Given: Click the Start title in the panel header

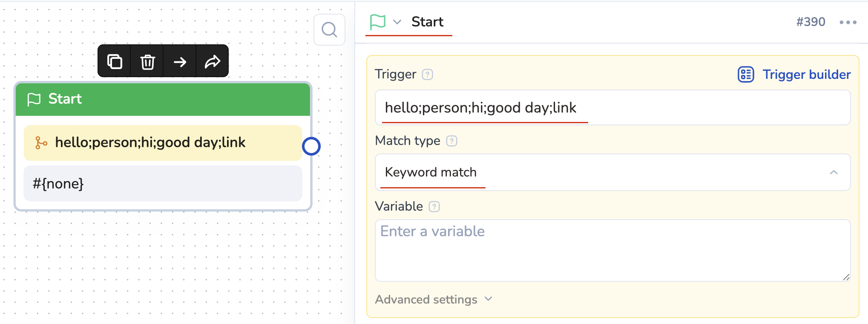Looking at the screenshot, I should point(427,22).
